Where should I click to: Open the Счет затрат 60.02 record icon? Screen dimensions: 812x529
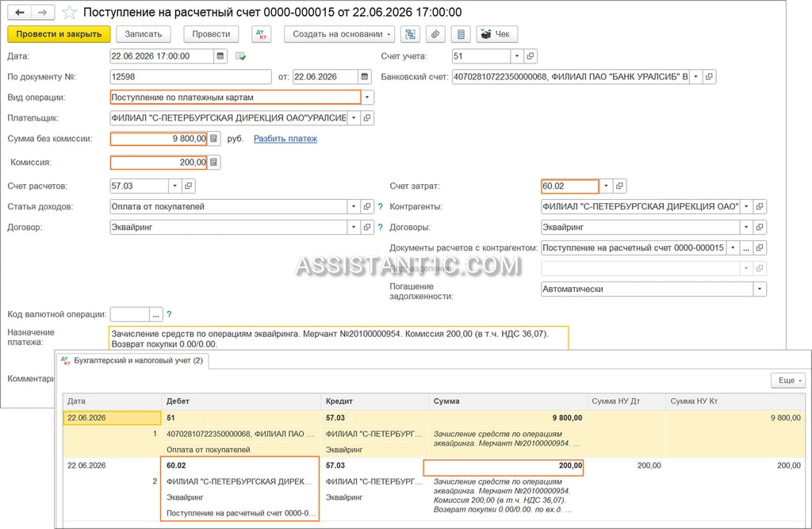pos(619,186)
